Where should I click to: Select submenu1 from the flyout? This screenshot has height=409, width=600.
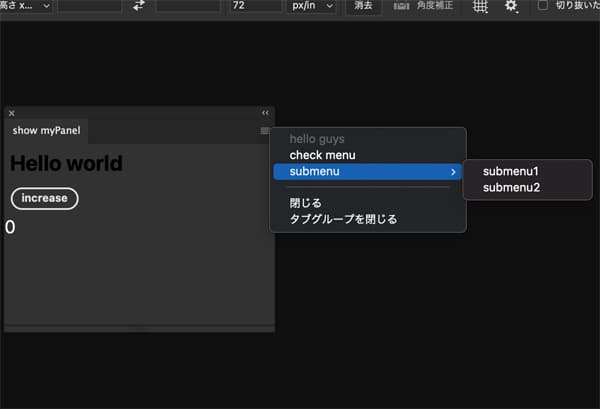pos(527,171)
